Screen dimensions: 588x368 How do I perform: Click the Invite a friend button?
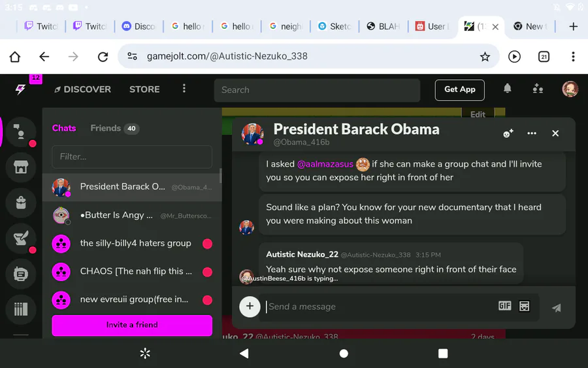tap(132, 325)
